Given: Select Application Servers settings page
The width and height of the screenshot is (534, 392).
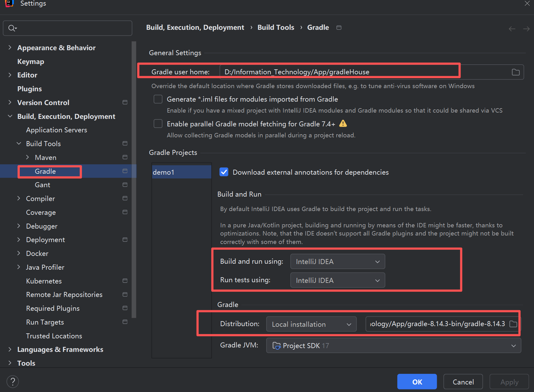Looking at the screenshot, I should coord(56,130).
